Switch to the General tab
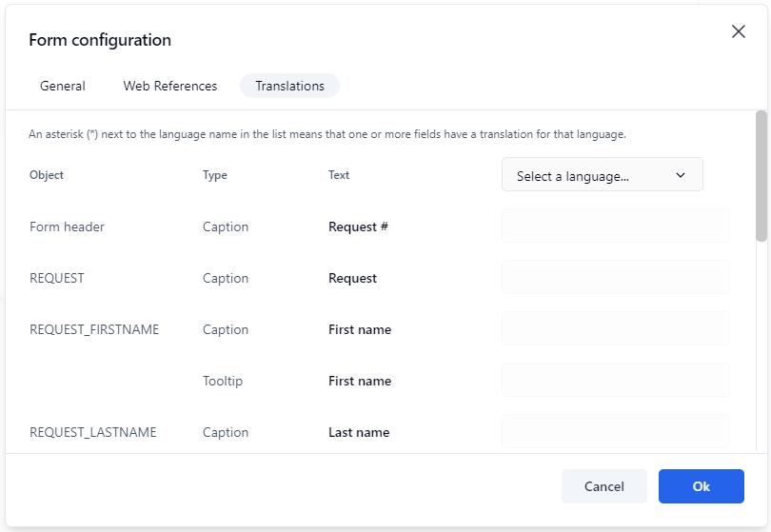Image resolution: width=771 pixels, height=532 pixels. [x=63, y=86]
